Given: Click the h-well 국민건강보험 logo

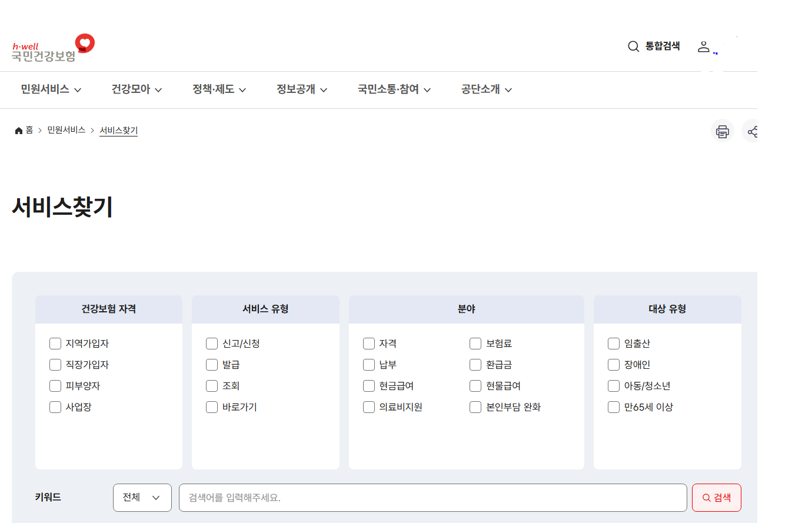Looking at the screenshot, I should click(53, 46).
